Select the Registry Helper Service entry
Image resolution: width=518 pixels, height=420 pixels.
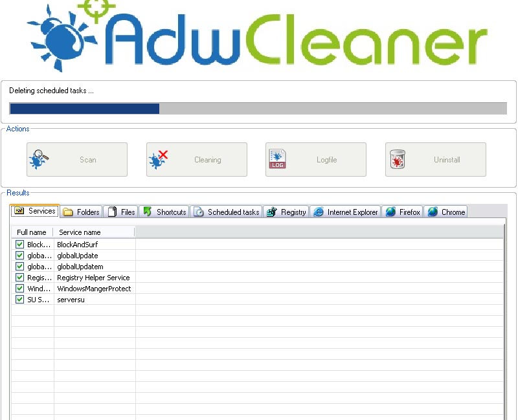[93, 278]
